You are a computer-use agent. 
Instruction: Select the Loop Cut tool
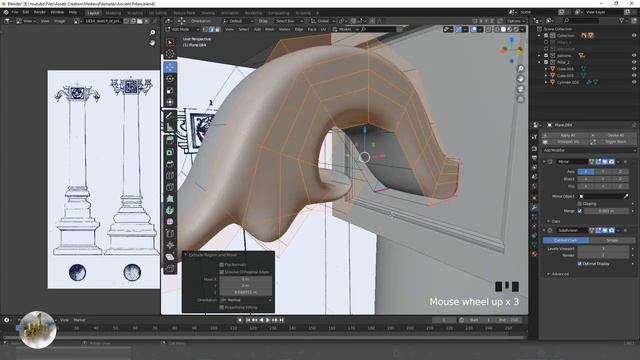coord(170,176)
